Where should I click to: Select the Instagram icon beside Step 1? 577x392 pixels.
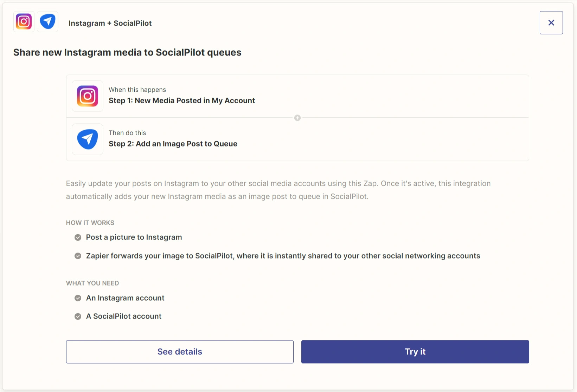click(x=88, y=96)
